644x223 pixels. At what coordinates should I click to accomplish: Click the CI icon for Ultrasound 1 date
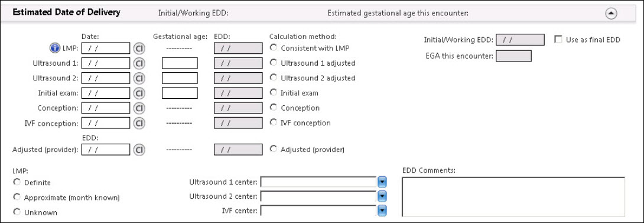(139, 63)
